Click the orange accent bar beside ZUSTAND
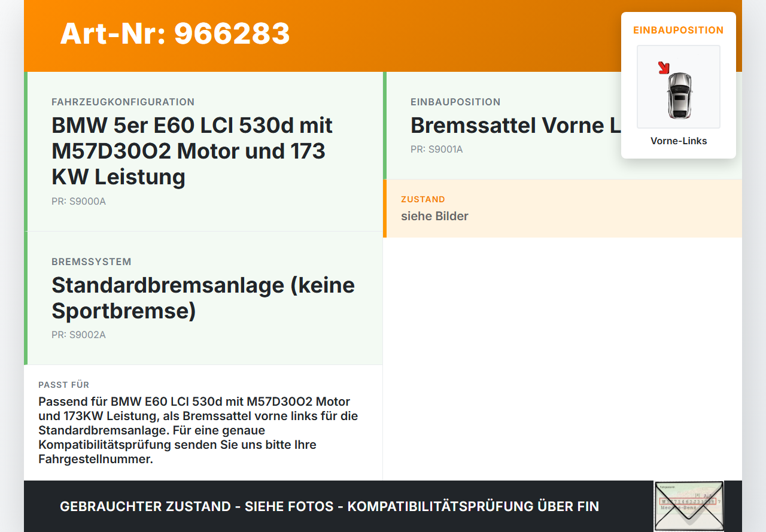Image resolution: width=766 pixels, height=532 pixels. [385, 208]
